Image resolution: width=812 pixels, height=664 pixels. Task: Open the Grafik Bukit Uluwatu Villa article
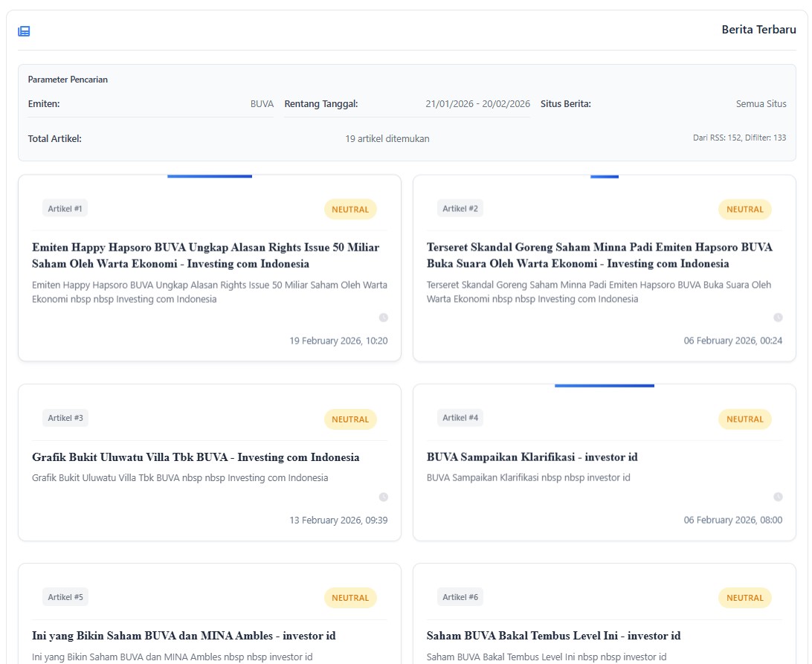click(196, 457)
